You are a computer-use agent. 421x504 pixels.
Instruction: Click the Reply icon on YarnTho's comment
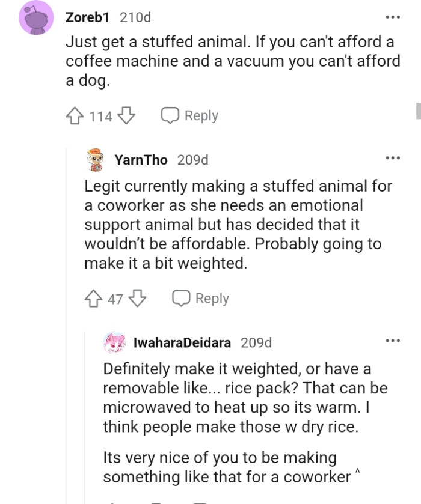pos(182,298)
